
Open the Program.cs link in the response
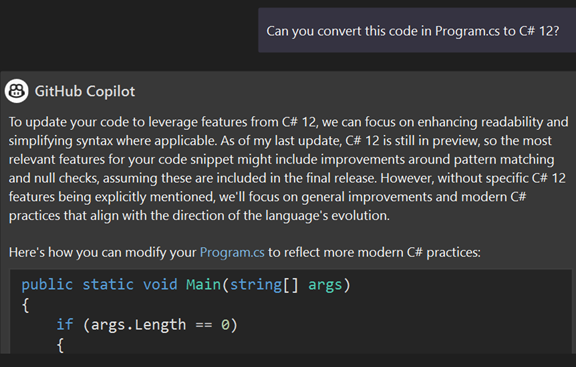pos(232,252)
